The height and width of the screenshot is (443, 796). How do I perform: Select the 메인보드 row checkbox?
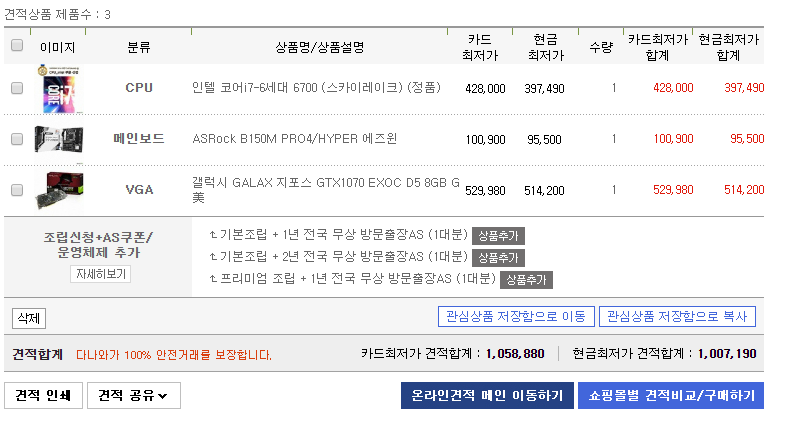[x=17, y=139]
